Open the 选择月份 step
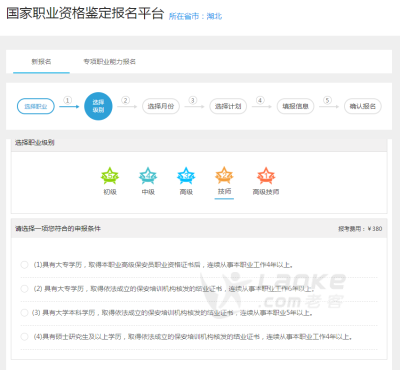 pos(161,106)
